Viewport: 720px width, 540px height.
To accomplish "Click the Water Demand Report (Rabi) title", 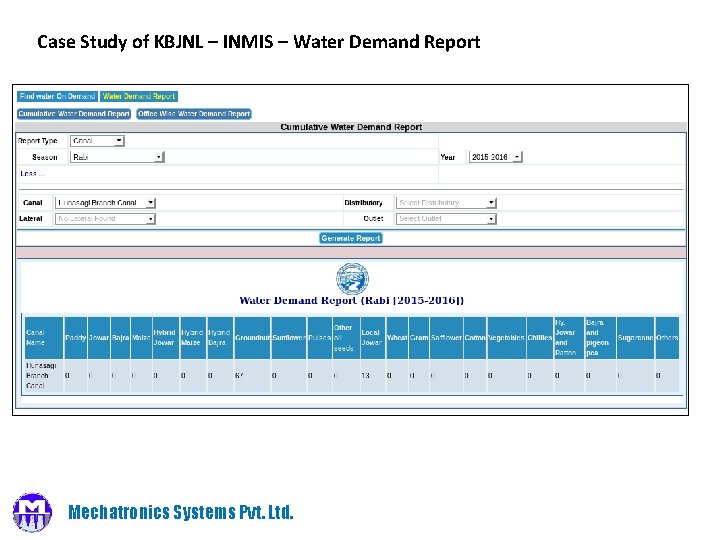I will pos(352,300).
